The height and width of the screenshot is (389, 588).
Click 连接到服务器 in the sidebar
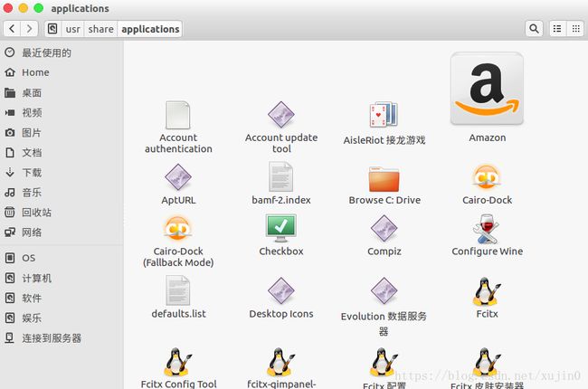pyautogui.click(x=62, y=338)
